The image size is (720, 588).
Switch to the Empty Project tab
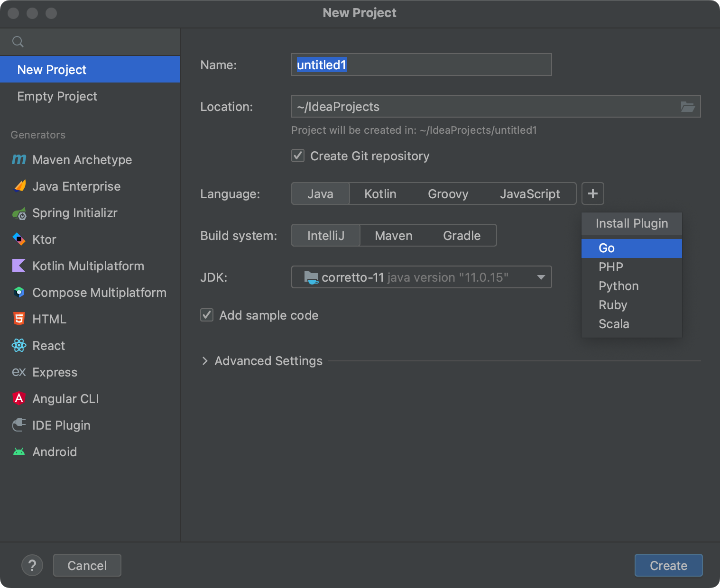pos(57,96)
